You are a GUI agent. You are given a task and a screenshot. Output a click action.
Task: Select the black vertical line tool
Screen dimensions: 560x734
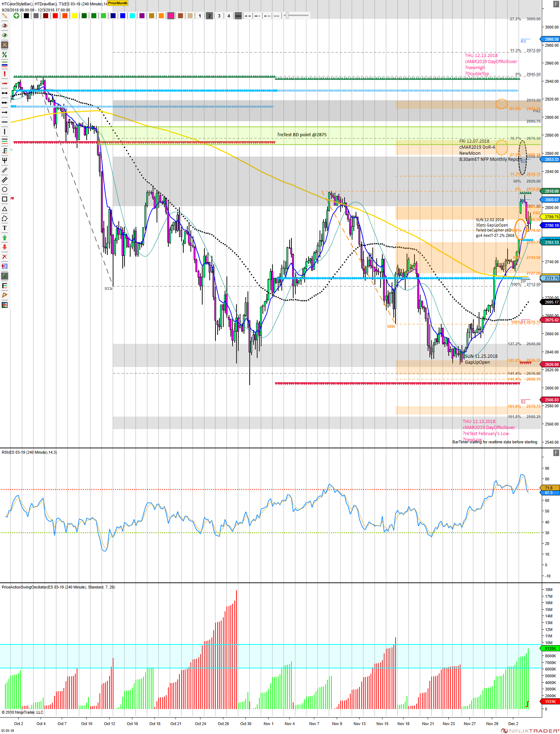coord(5,132)
